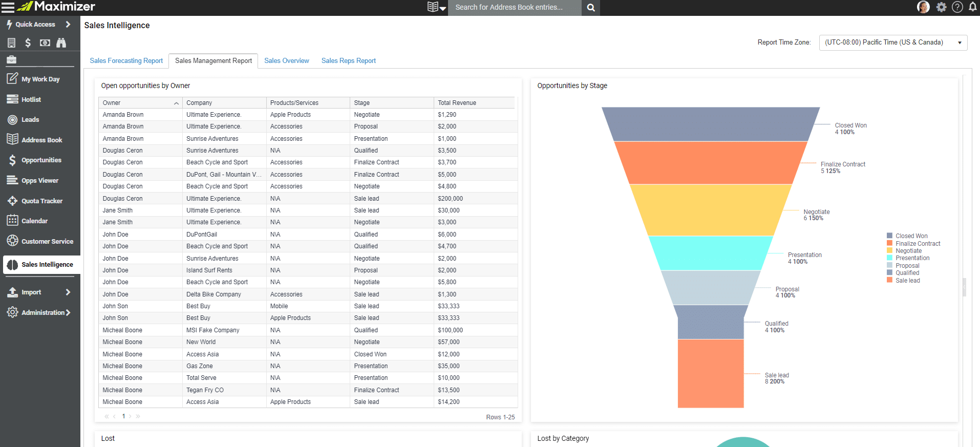Click the Closed Won funnel segment
980x447 pixels.
(711, 124)
